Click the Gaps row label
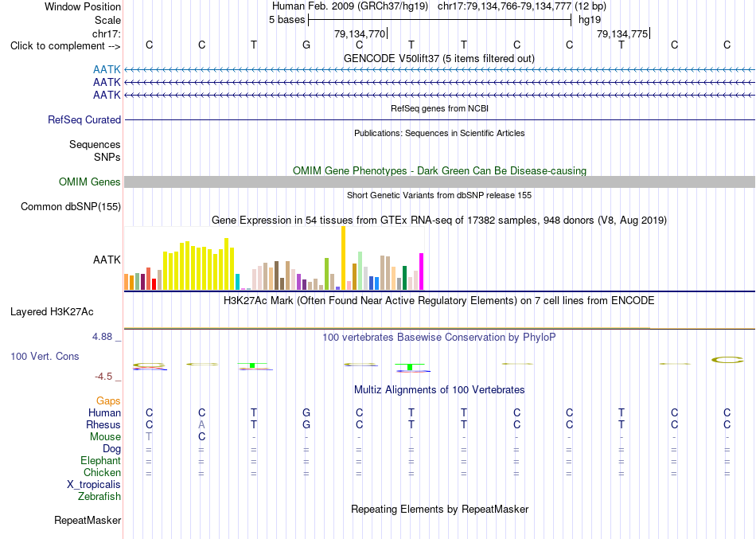756x539 pixels. 108,401
